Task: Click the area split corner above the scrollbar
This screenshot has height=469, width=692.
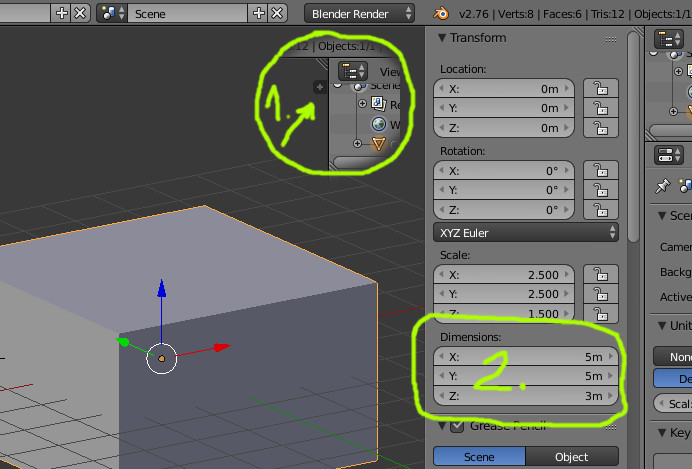Action: (637, 33)
